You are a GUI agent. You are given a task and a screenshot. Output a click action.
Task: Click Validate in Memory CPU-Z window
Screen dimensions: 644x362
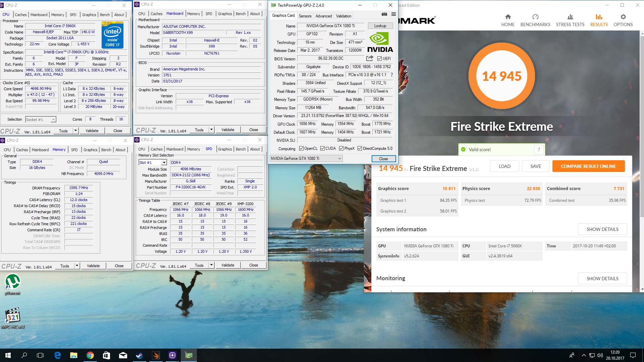click(x=93, y=266)
